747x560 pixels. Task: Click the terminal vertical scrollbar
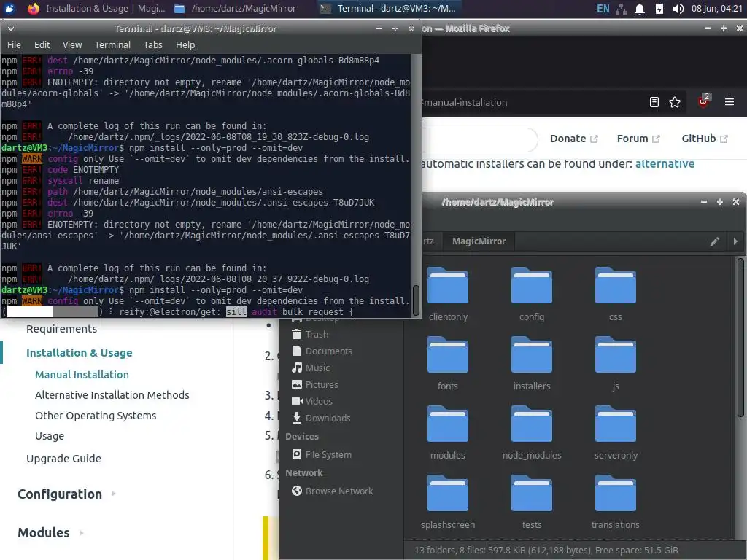click(x=416, y=300)
